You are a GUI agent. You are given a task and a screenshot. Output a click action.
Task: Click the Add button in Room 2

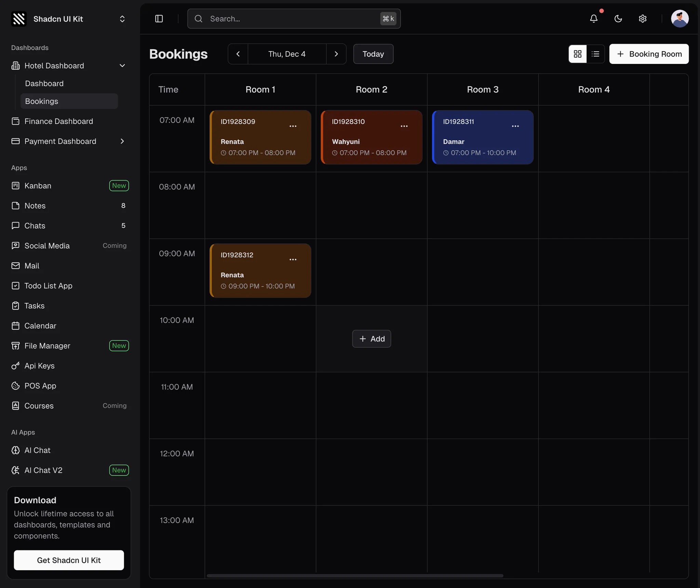[372, 339]
